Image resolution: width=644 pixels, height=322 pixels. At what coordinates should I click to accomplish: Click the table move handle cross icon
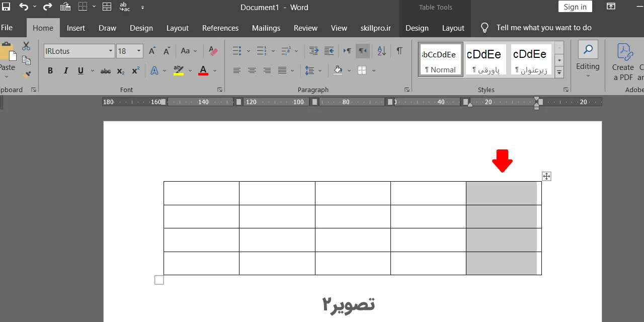pos(546,176)
